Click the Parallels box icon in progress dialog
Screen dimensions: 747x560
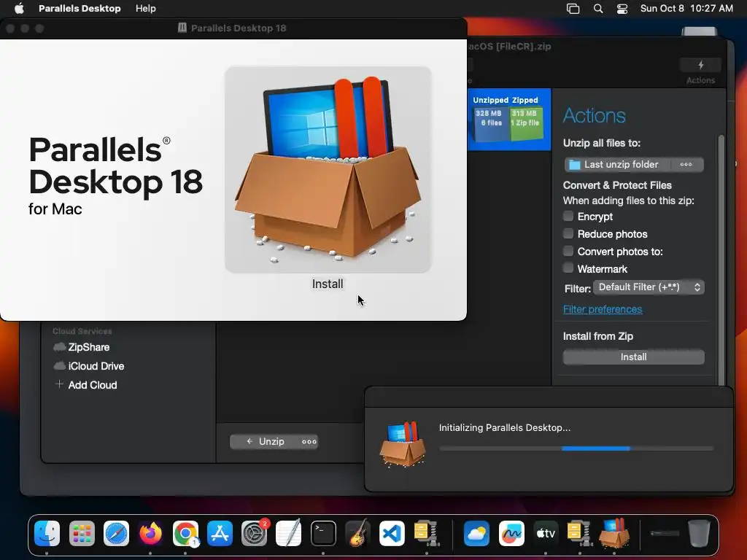point(403,444)
